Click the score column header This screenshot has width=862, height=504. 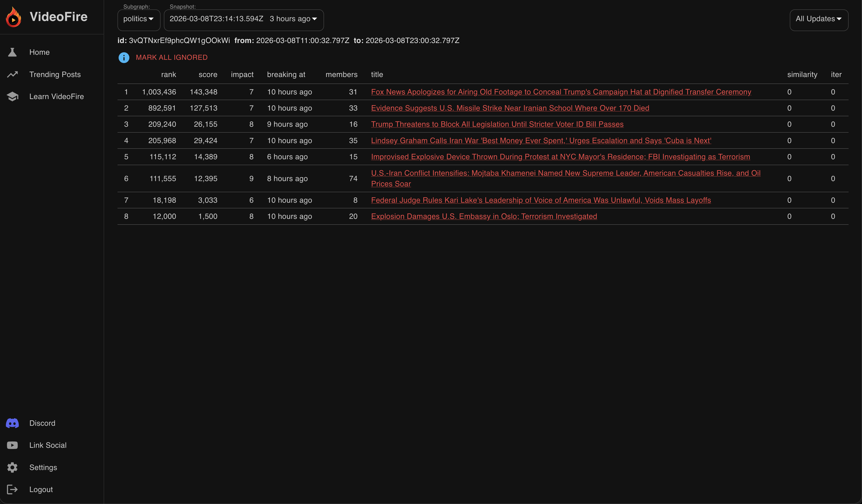click(x=208, y=74)
